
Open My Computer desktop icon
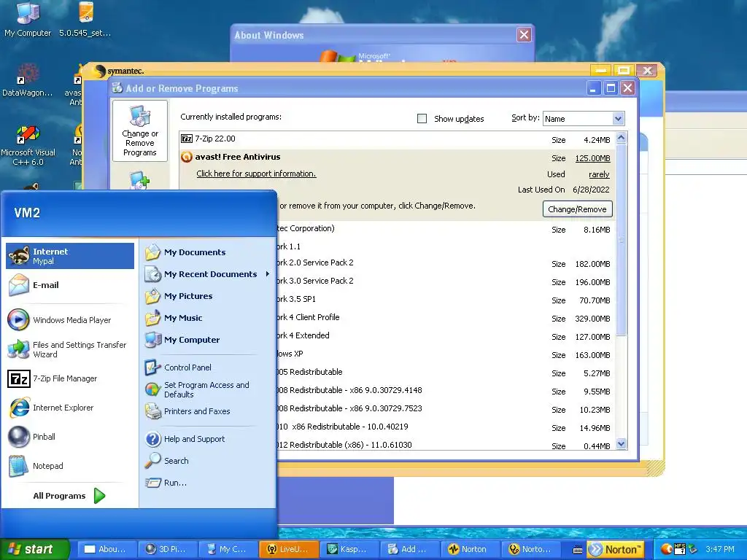(28, 20)
